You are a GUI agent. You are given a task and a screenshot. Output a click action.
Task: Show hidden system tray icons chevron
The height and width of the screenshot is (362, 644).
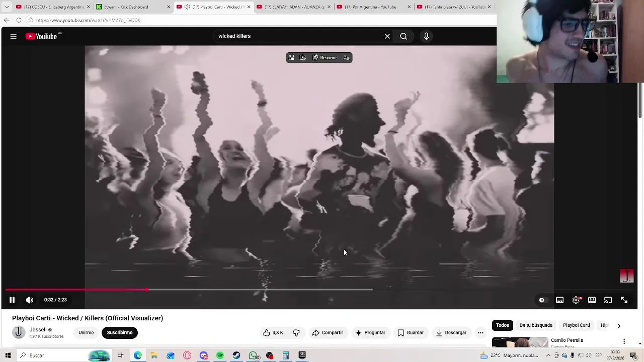(548, 355)
